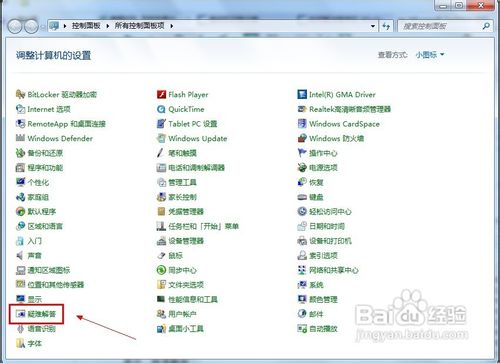Open 备份和还原 icon
The width and height of the screenshot is (500, 363).
20,153
